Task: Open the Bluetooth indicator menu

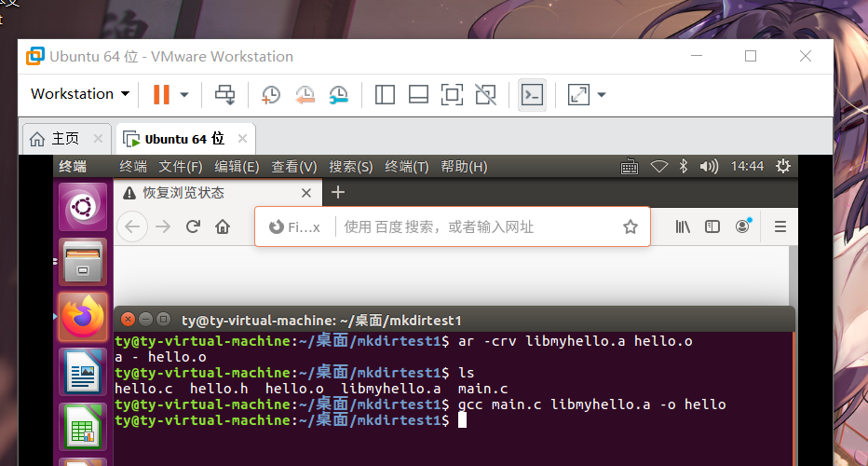Action: [x=684, y=166]
